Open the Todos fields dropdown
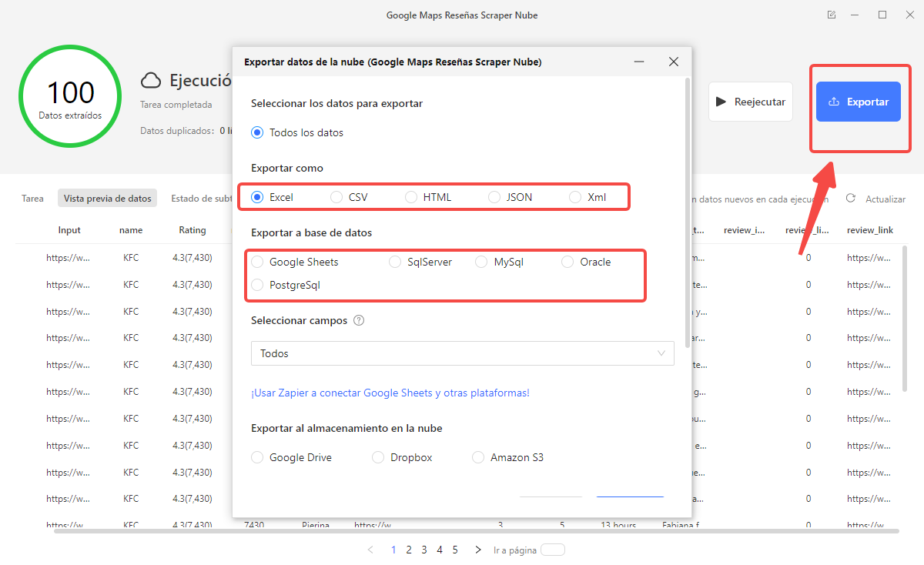Viewport: 924px width, 565px height. pos(462,353)
